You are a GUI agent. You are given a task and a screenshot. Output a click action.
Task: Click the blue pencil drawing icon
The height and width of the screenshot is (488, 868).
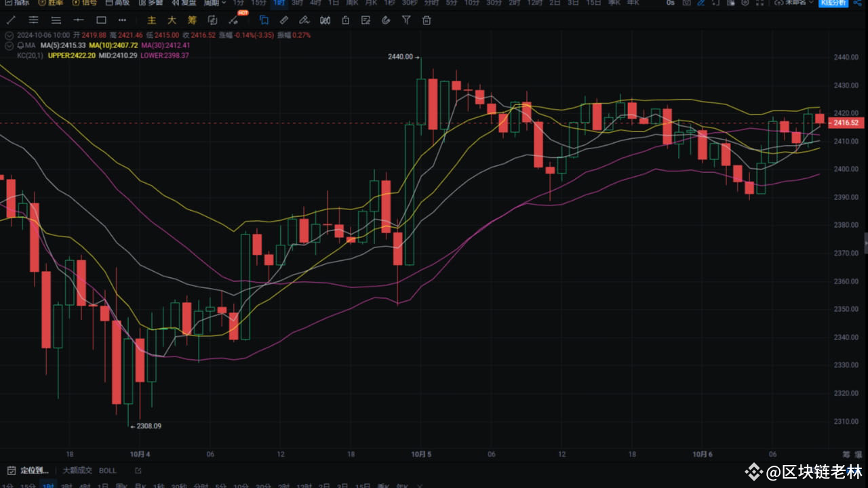701,3
